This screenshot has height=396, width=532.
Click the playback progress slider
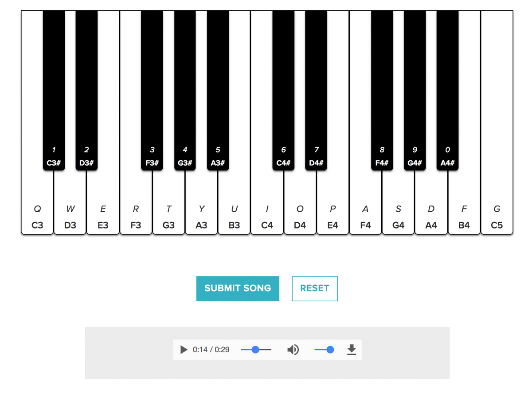tap(256, 349)
